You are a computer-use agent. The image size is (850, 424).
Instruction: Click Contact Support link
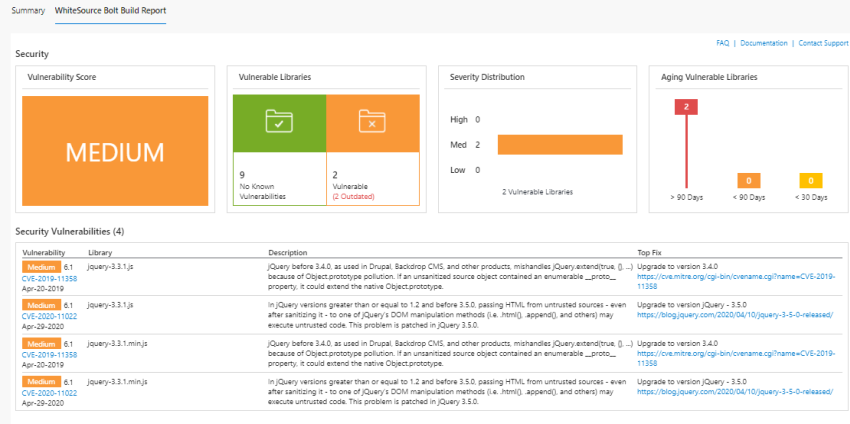pyautogui.click(x=823, y=43)
